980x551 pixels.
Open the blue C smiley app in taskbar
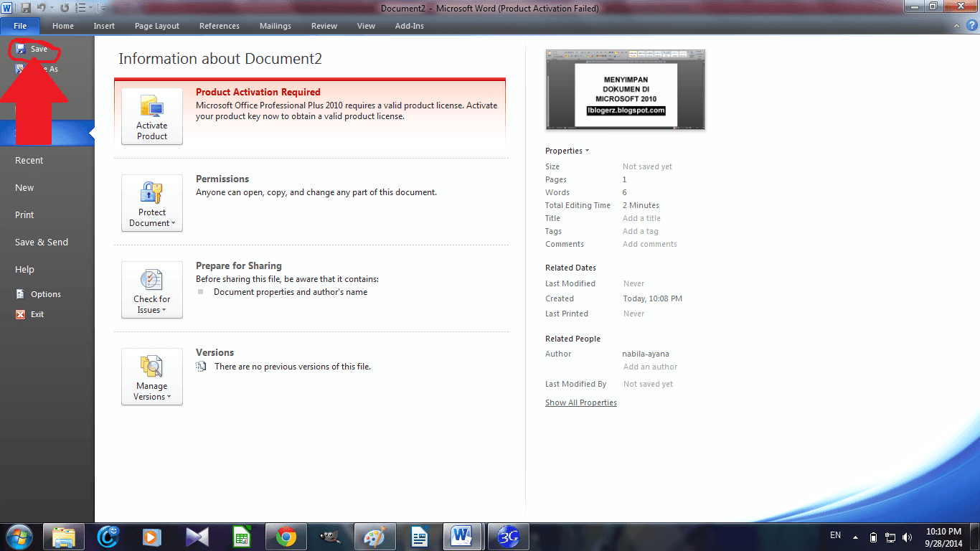(108, 537)
